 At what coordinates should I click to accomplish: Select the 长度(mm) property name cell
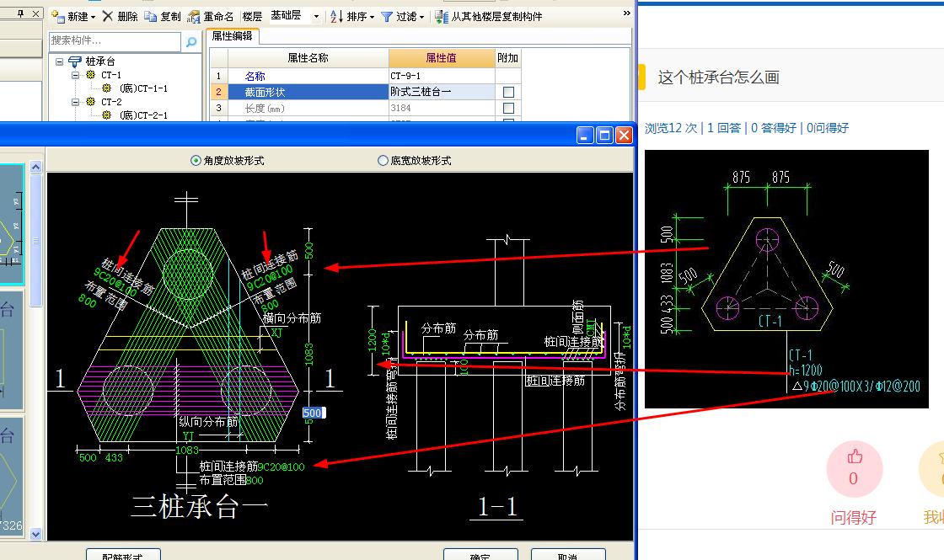(308, 109)
